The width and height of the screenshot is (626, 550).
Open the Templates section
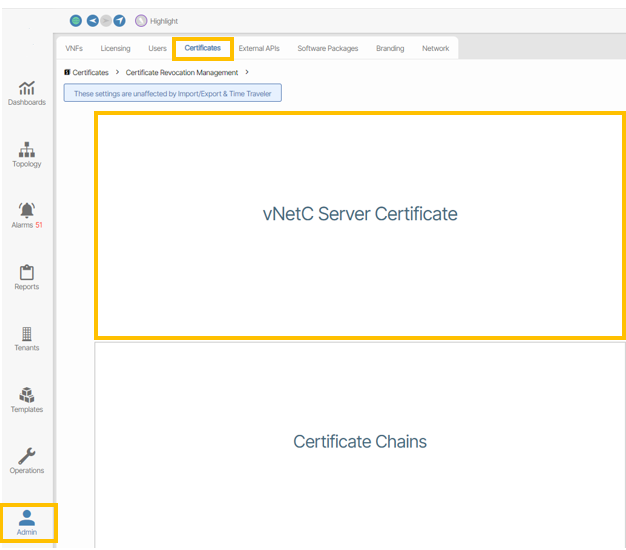pos(27,400)
